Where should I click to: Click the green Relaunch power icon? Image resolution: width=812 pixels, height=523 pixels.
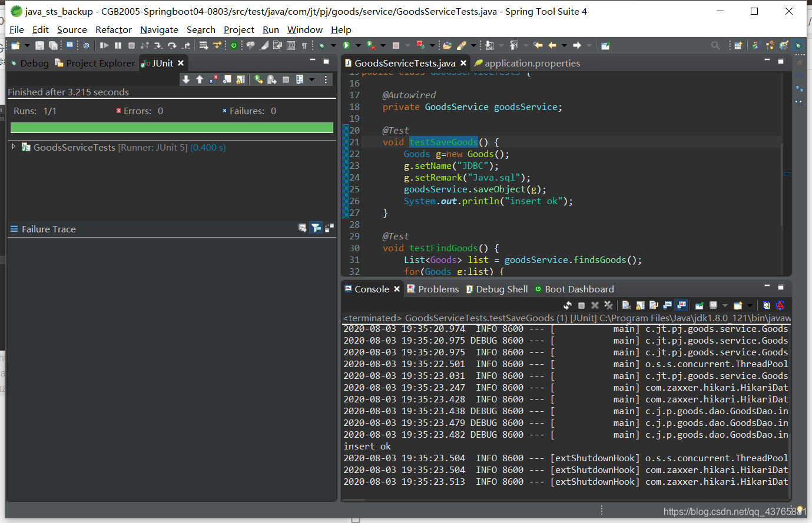[234, 45]
